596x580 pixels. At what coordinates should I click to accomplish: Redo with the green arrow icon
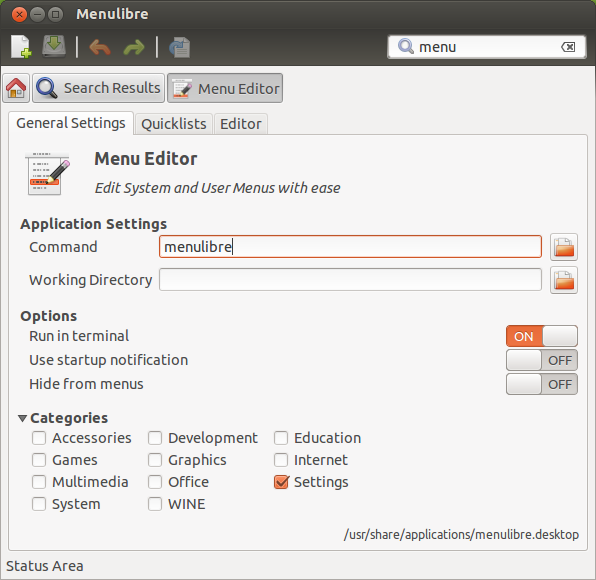[x=134, y=48]
